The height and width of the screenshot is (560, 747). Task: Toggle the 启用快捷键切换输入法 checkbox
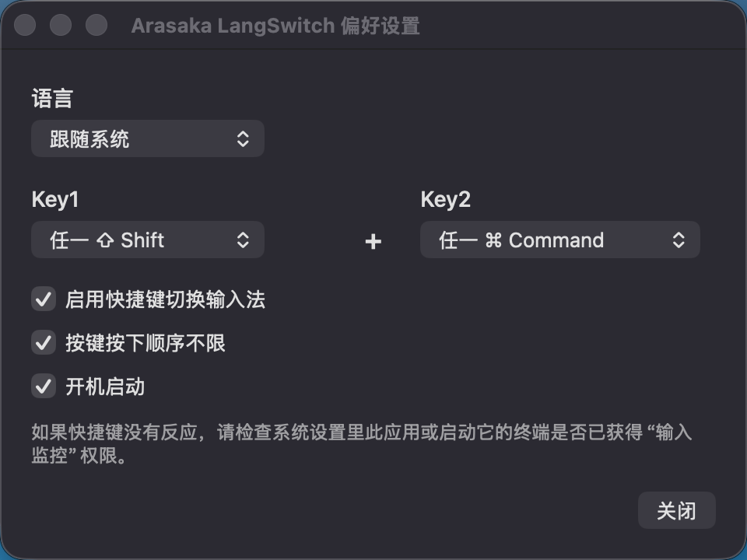coord(44,299)
